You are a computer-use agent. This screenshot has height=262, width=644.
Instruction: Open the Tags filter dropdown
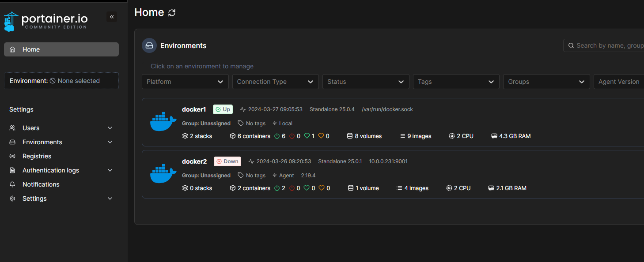click(x=456, y=82)
